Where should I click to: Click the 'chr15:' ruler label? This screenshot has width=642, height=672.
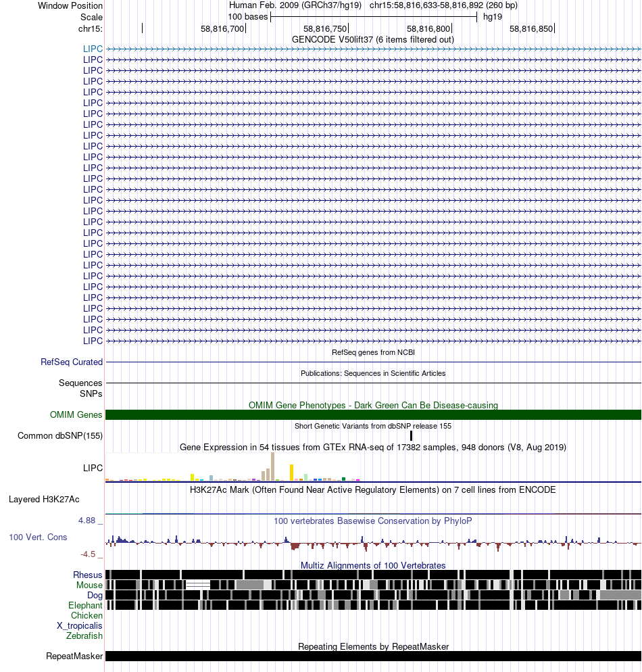pyautogui.click(x=91, y=28)
